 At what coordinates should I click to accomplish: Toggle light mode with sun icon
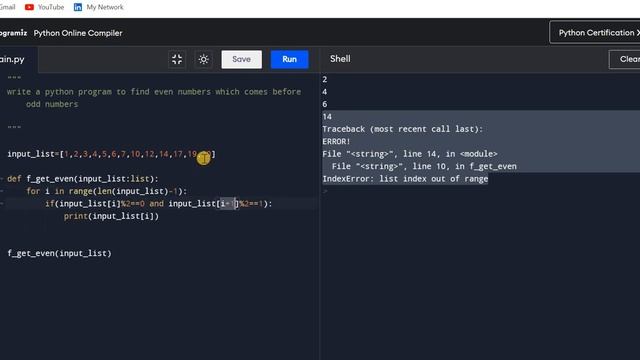coord(203,59)
